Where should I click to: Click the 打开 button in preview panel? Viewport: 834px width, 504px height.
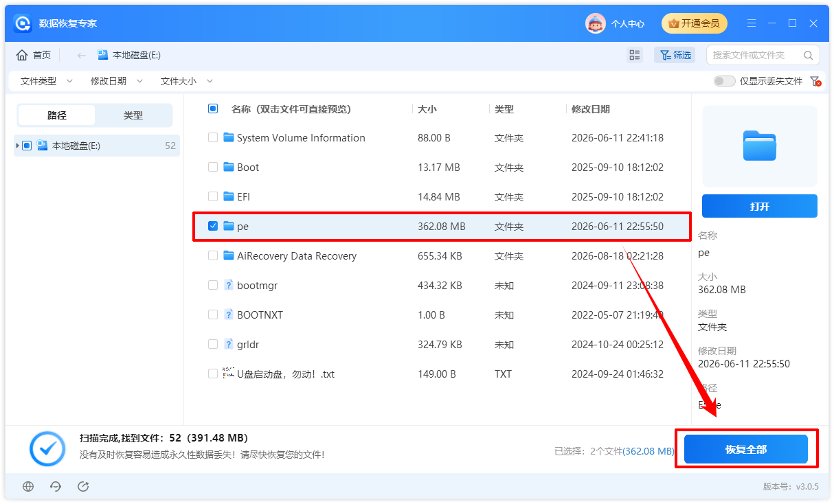point(760,206)
